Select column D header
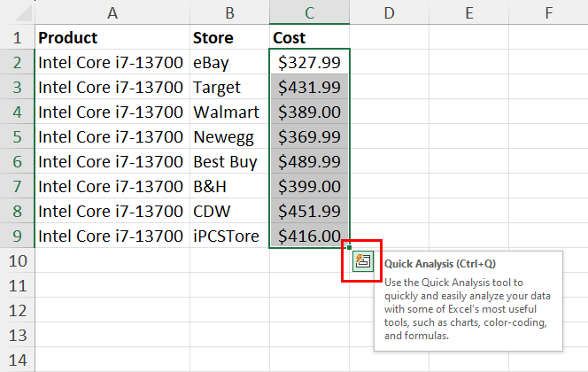Image resolution: width=588 pixels, height=372 pixels. (390, 12)
